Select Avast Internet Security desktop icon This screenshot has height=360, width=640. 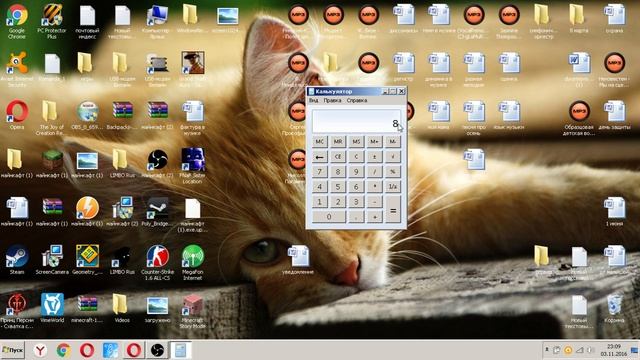(17, 69)
